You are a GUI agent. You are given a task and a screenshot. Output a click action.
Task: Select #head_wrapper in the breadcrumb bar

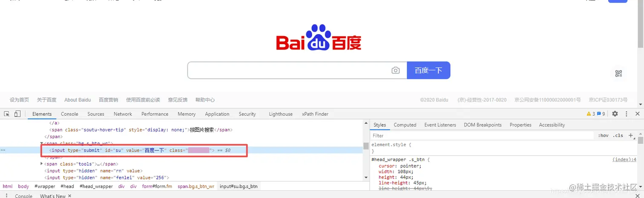coord(96,186)
